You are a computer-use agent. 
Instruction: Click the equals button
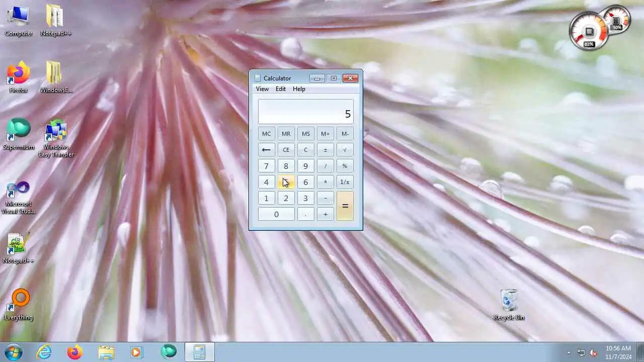click(345, 206)
